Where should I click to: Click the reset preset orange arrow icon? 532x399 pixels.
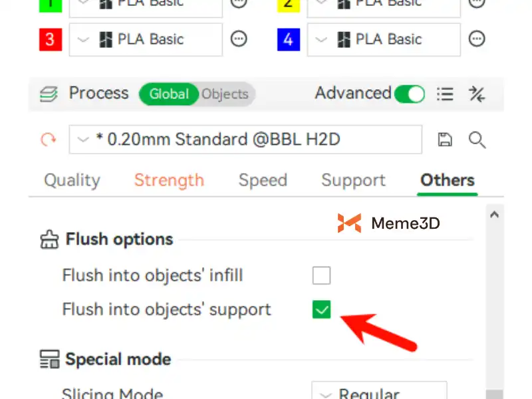point(49,140)
